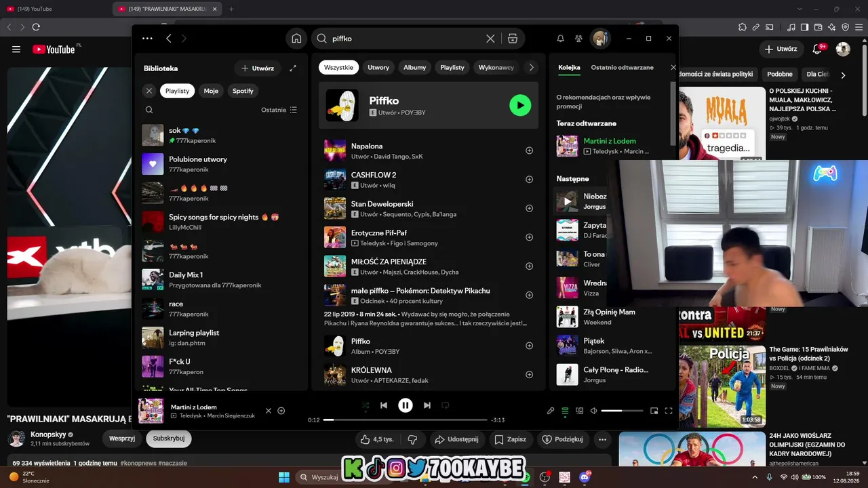Open the YouTube notifications bell
Image resolution: width=868 pixels, height=488 pixels.
pos(817,49)
